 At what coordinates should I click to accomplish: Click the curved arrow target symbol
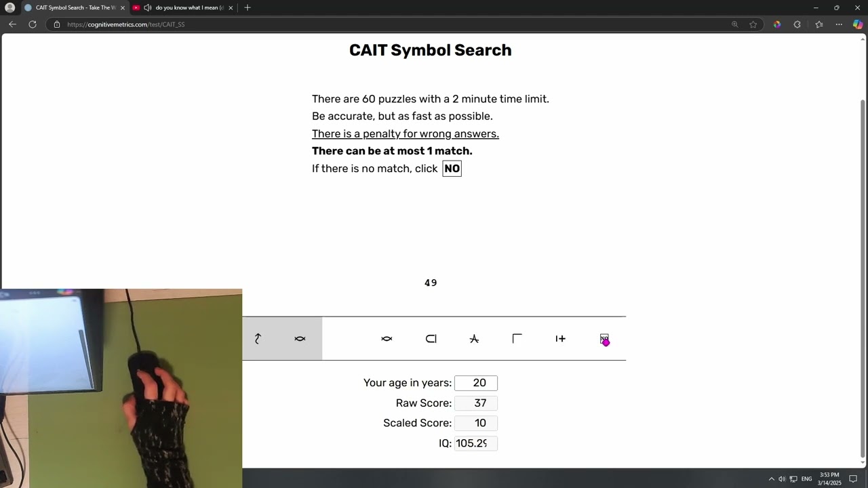coord(258,339)
